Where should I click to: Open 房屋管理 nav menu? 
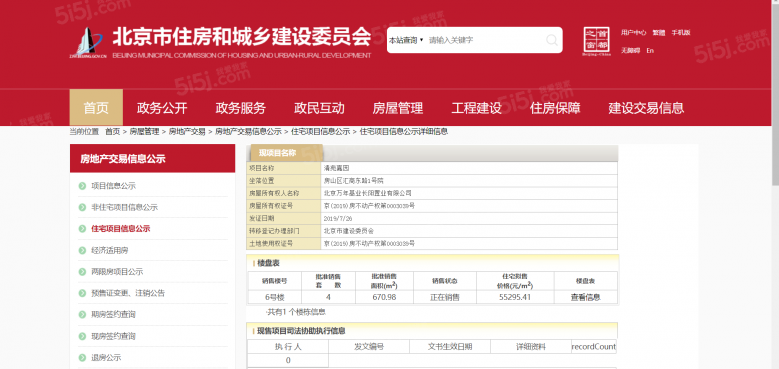point(397,108)
